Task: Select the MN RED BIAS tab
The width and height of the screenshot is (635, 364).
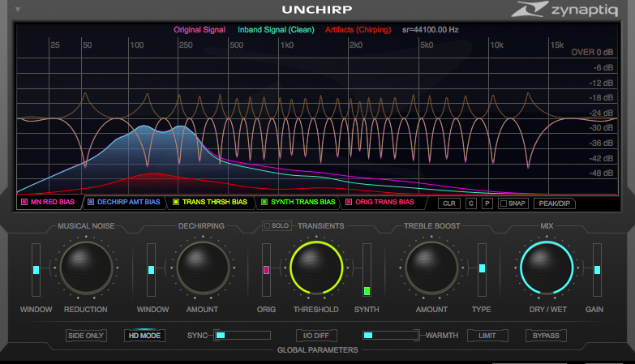Action: click(47, 202)
